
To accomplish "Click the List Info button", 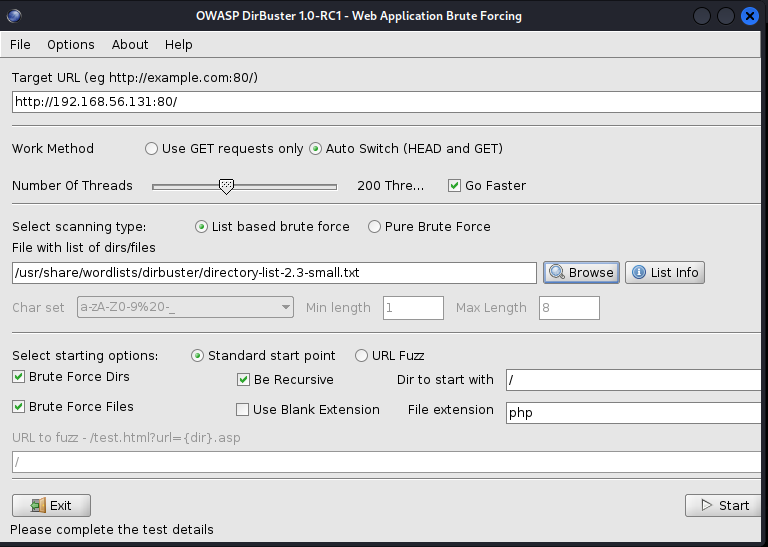I will coord(665,273).
